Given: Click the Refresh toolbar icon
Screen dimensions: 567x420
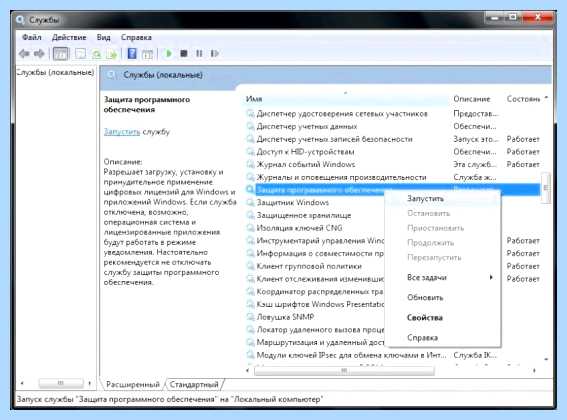Looking at the screenshot, I should [x=96, y=54].
